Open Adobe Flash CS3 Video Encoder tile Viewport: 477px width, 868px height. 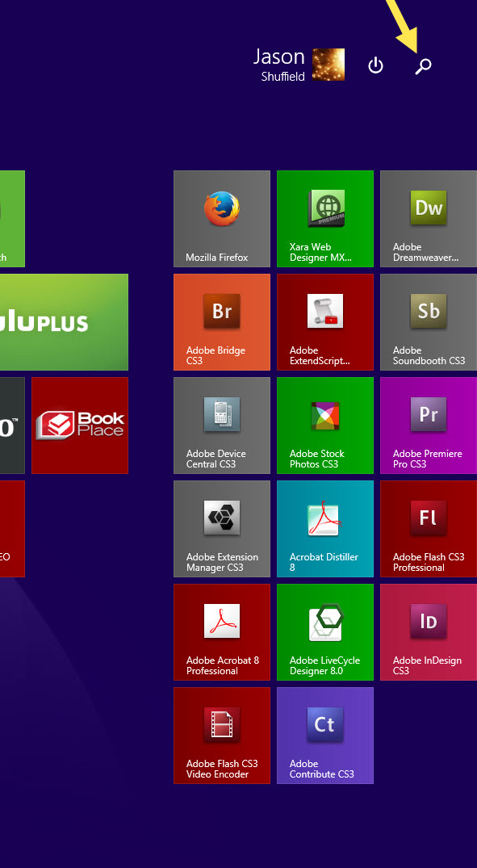click(222, 736)
